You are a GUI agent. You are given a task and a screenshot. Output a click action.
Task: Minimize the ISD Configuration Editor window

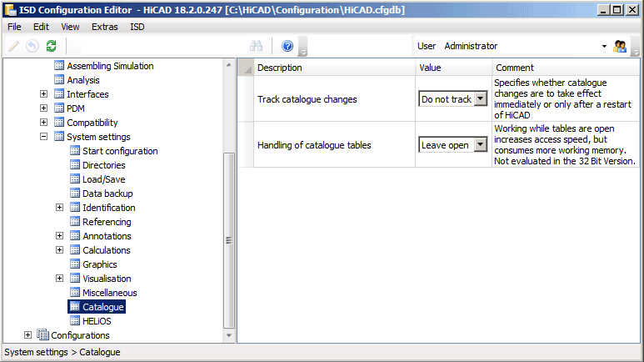(x=603, y=10)
